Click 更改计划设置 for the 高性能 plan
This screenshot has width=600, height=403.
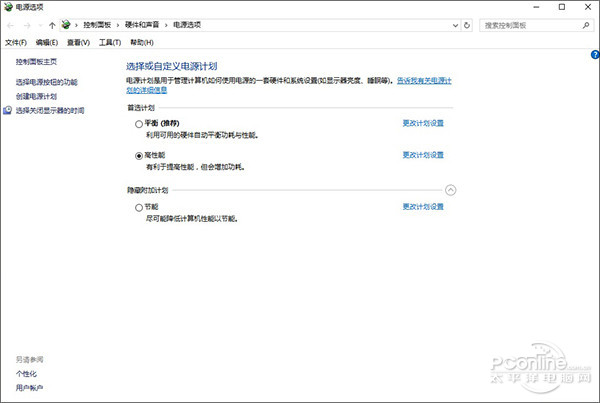(422, 156)
